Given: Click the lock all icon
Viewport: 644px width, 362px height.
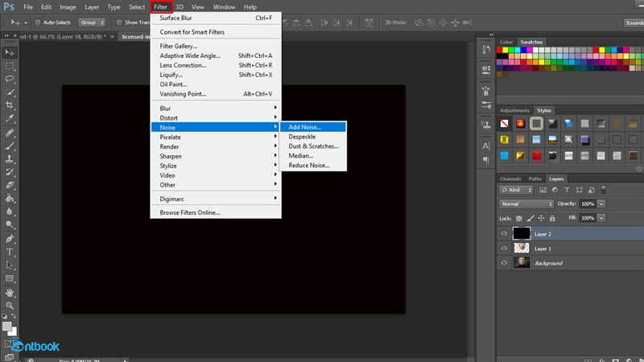Looking at the screenshot, I should click(x=552, y=218).
